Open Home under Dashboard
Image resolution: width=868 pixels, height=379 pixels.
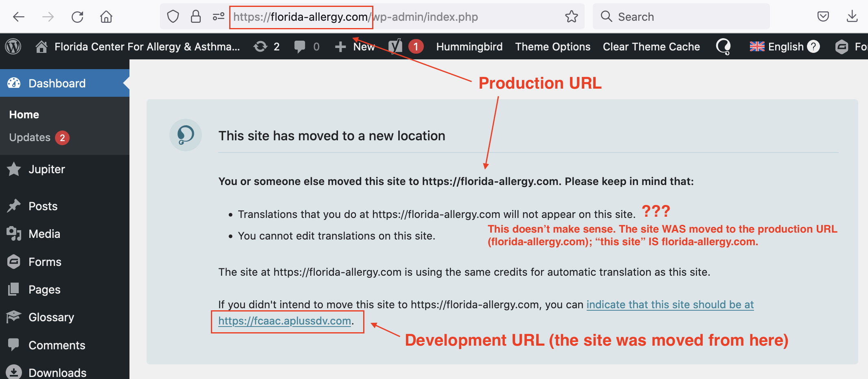tap(24, 115)
